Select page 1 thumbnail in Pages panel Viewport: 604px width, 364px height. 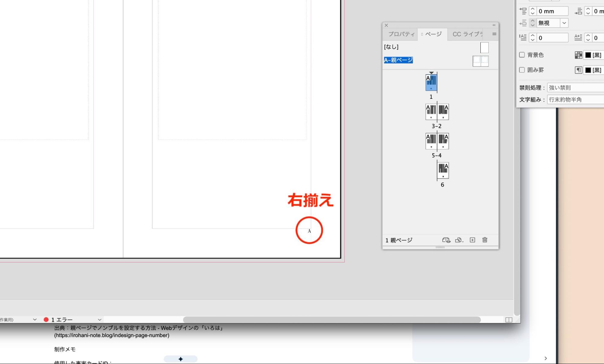tap(431, 83)
